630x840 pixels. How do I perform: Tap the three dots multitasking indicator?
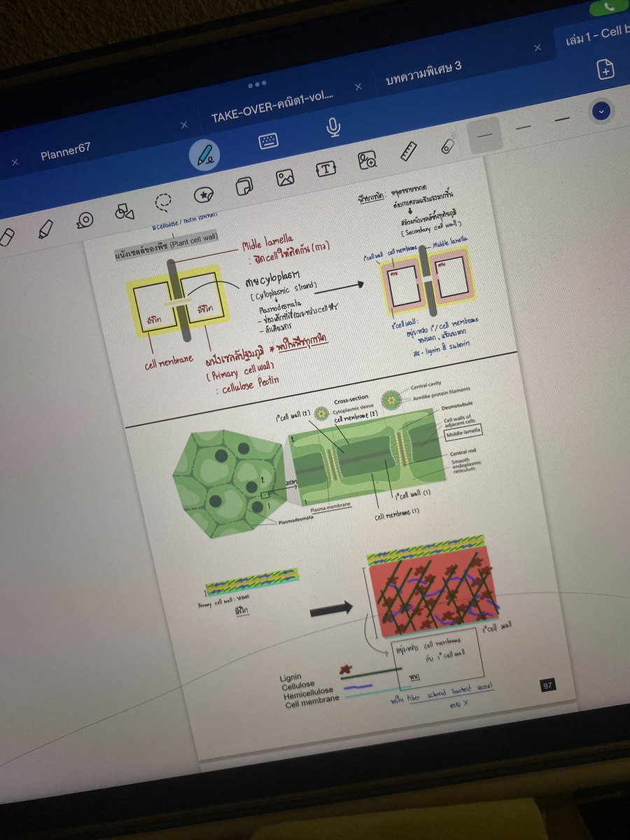[x=257, y=84]
